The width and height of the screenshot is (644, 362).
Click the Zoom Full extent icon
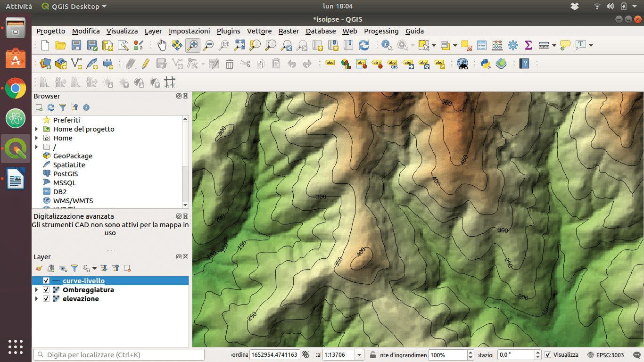tap(239, 45)
